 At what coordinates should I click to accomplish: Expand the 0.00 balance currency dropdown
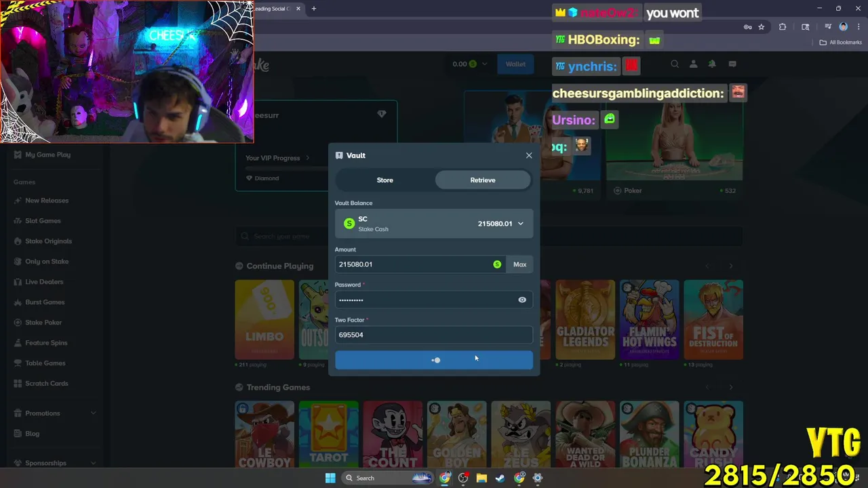coord(469,64)
